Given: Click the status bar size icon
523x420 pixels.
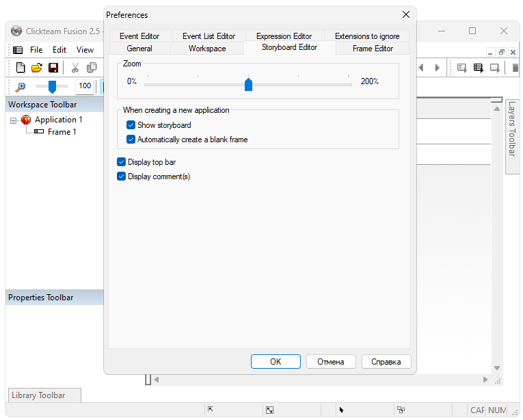Looking at the screenshot, I should pos(269,410).
